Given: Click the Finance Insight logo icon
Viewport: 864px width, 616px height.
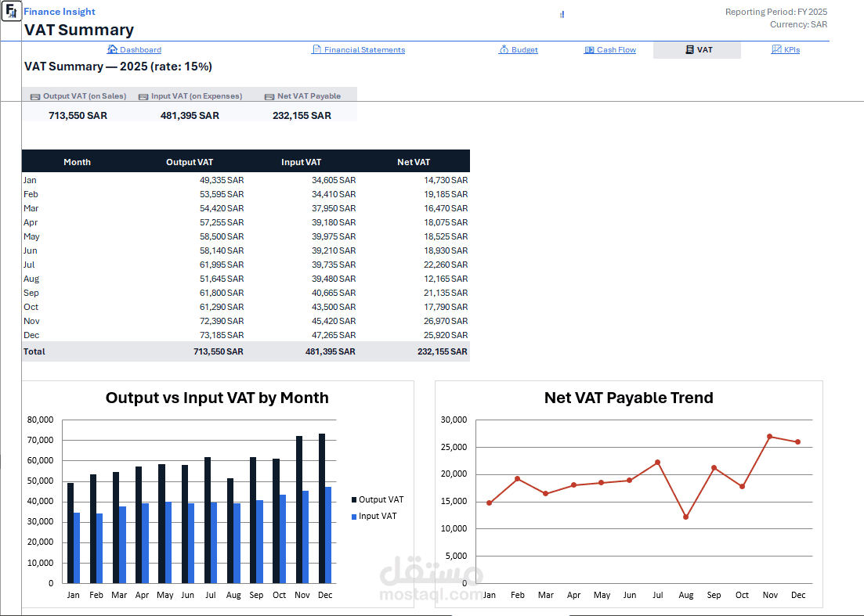Looking at the screenshot, I should pyautogui.click(x=12, y=11).
